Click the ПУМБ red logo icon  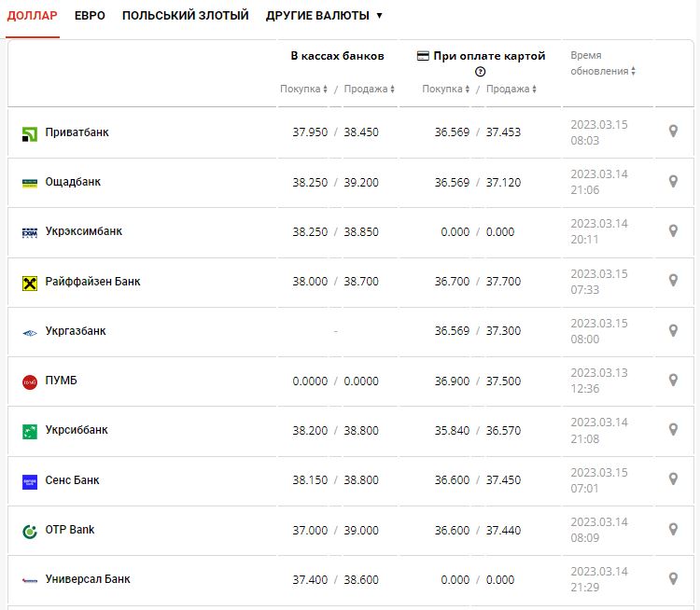point(29,381)
